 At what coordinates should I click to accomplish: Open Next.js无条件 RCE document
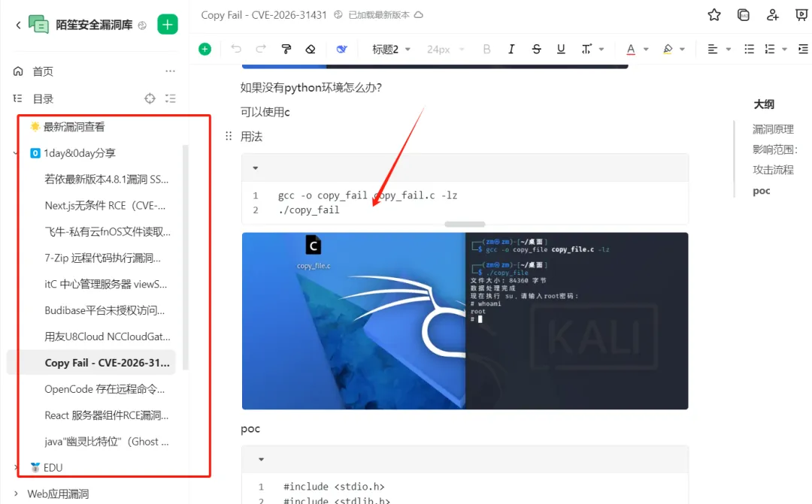click(105, 205)
